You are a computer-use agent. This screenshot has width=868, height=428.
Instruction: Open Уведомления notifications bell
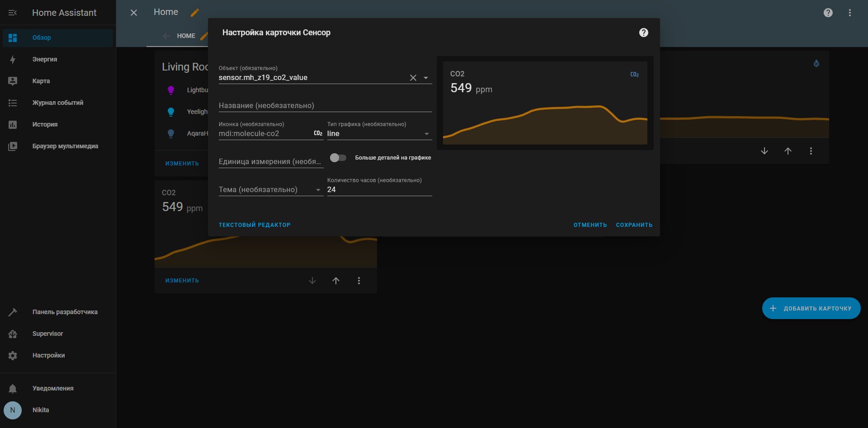coord(57,388)
